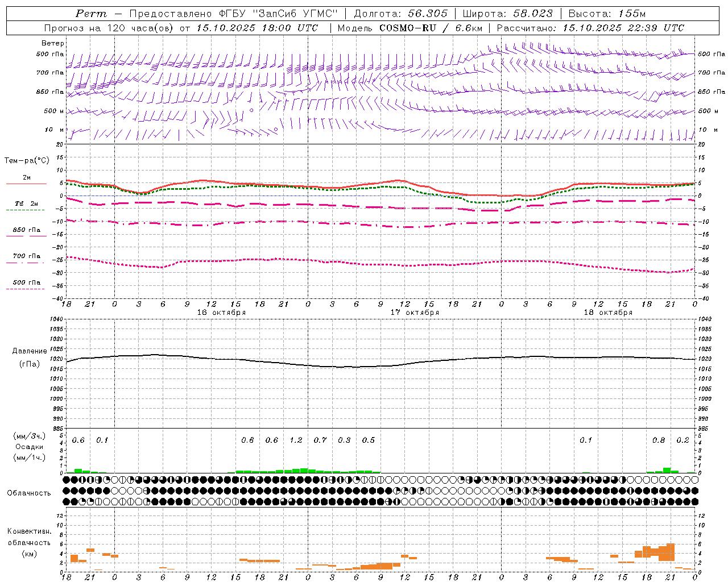The image size is (728, 582).
Task: Click the 'Осадки' precipitation label
Action: 30,447
